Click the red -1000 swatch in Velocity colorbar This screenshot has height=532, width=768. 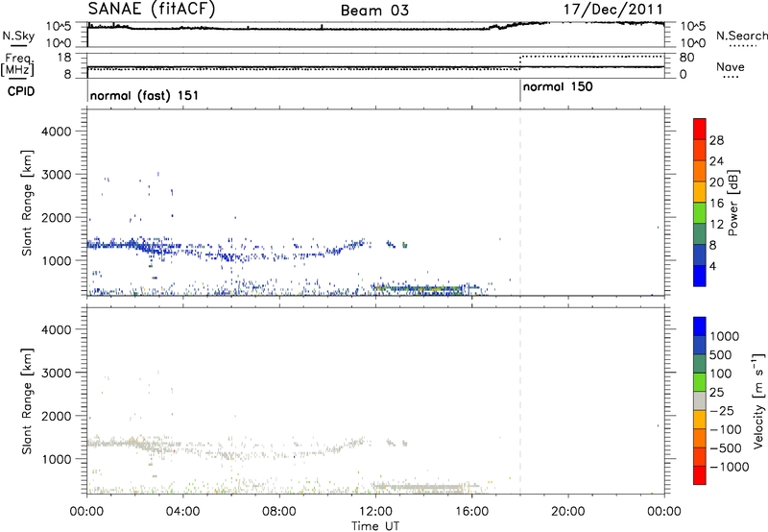700,475
